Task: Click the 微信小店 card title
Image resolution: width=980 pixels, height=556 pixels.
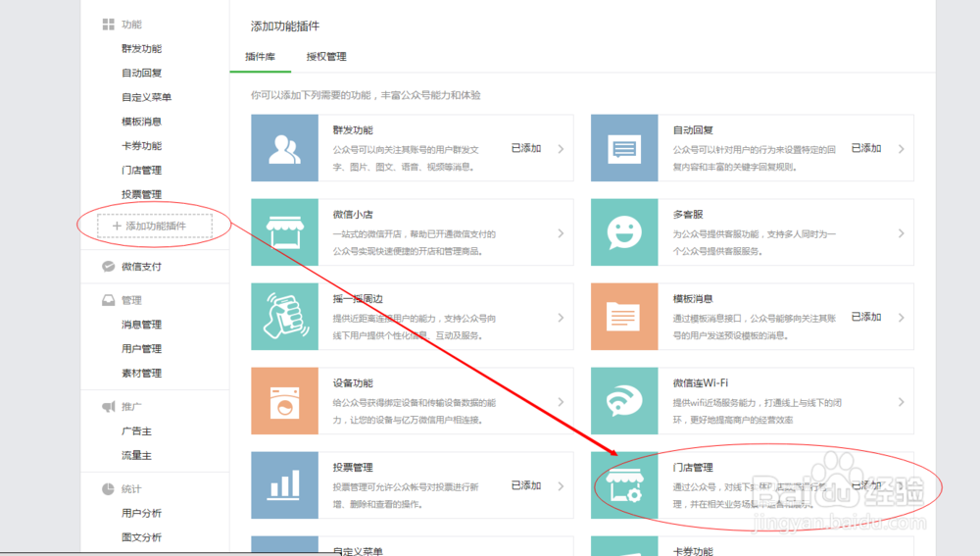Action: [353, 215]
